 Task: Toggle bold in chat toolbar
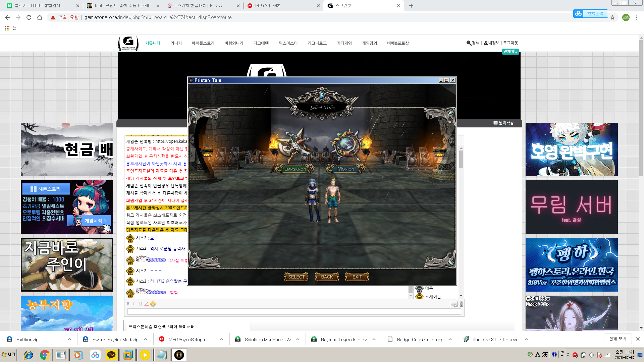pos(128,304)
